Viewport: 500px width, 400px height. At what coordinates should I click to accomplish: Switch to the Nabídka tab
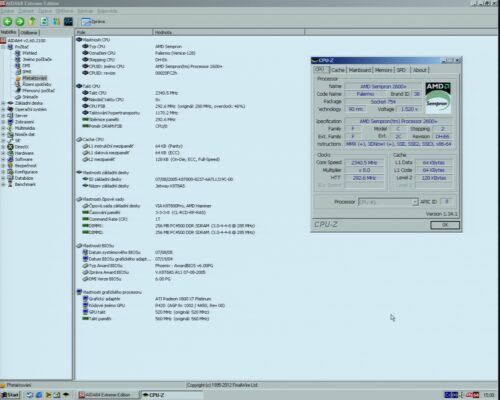[x=9, y=32]
